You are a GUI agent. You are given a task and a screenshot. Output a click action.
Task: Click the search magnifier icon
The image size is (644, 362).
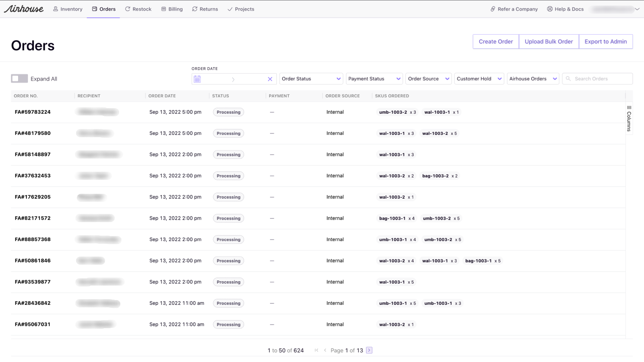click(568, 79)
